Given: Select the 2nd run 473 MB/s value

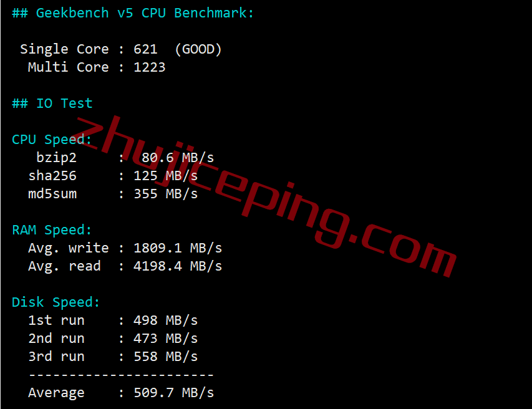Looking at the screenshot, I should 165,339.
